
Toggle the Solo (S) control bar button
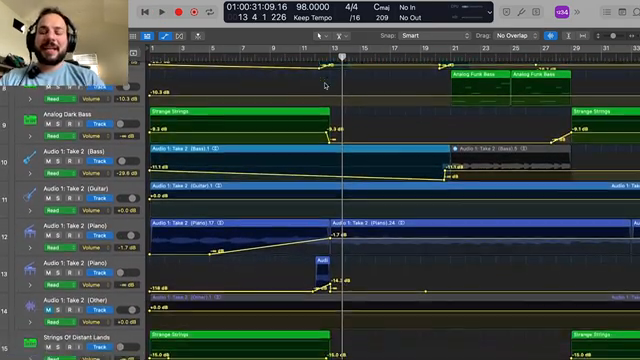pyautogui.click(x=536, y=12)
